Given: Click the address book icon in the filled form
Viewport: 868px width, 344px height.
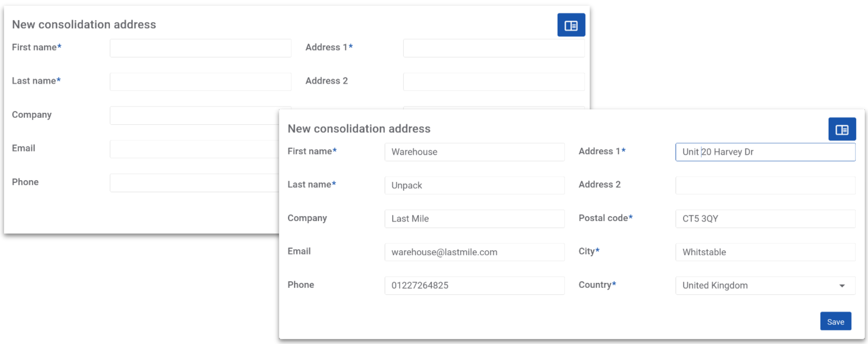Looking at the screenshot, I should [x=842, y=129].
